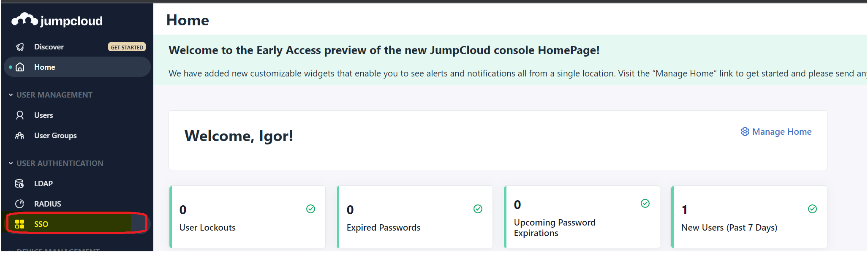Click the Expired Passwords green checkmark
868x253 pixels.
478,209
